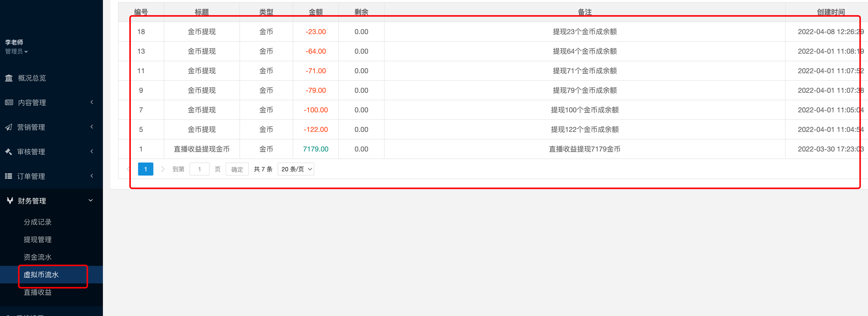This screenshot has height=316, width=868.
Task: Open 订单管理 menu item
Action: point(51,176)
